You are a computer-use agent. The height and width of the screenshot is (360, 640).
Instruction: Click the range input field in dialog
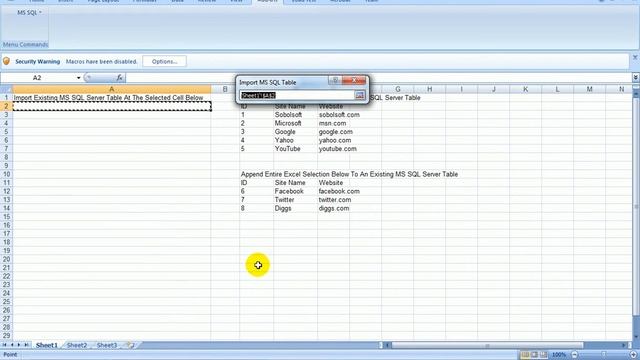tap(297, 95)
